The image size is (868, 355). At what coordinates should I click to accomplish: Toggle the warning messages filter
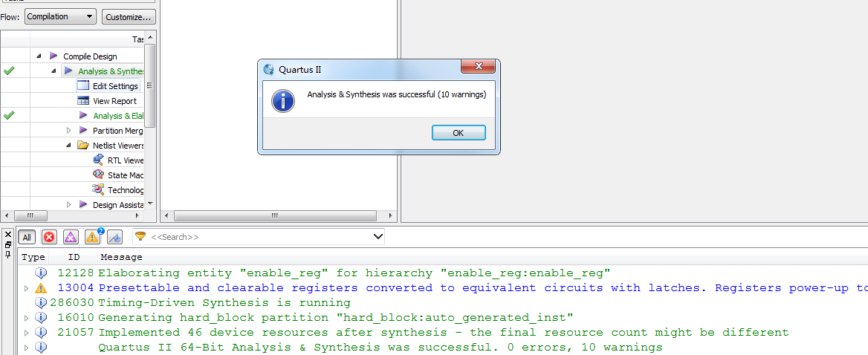point(92,237)
